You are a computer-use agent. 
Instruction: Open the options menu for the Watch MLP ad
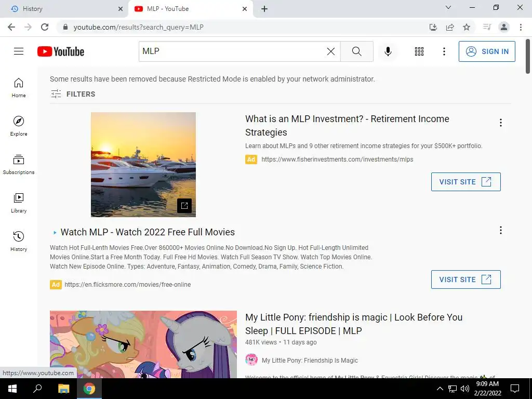500,230
